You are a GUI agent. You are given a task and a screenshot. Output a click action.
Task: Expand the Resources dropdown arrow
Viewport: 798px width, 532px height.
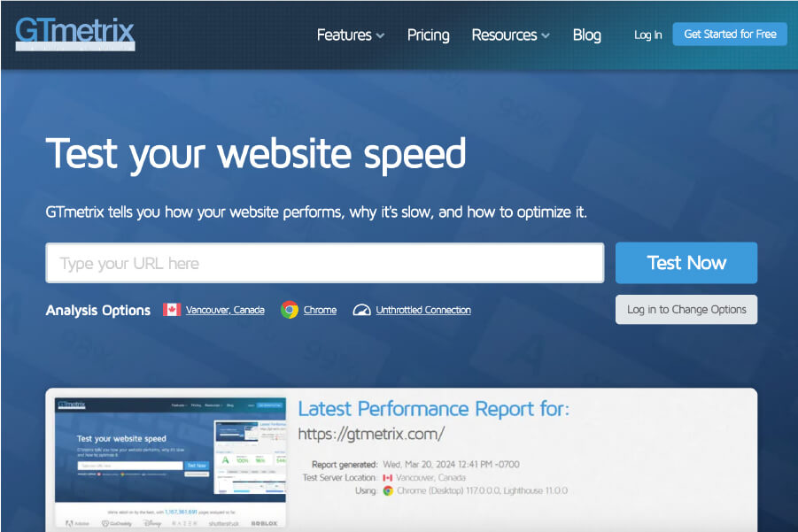click(546, 35)
